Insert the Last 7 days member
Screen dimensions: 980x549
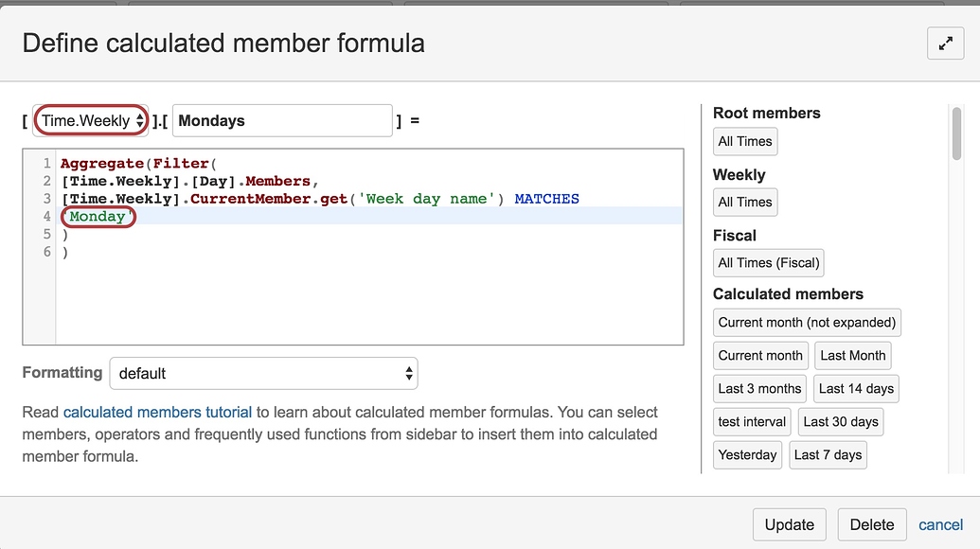pos(828,454)
